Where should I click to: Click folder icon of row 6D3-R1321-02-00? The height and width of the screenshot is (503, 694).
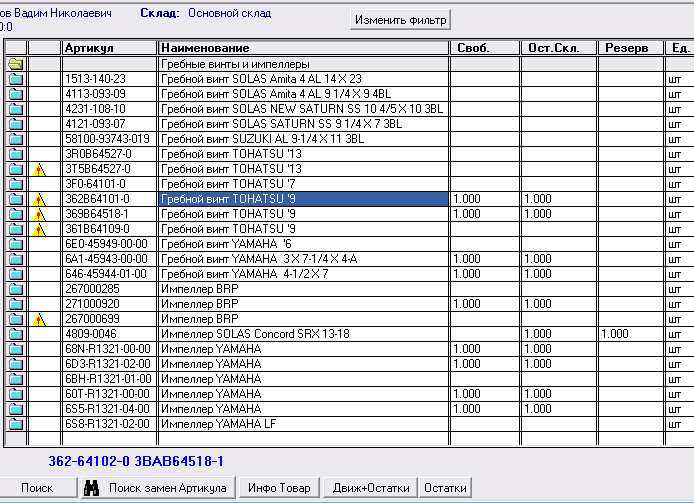[x=15, y=364]
